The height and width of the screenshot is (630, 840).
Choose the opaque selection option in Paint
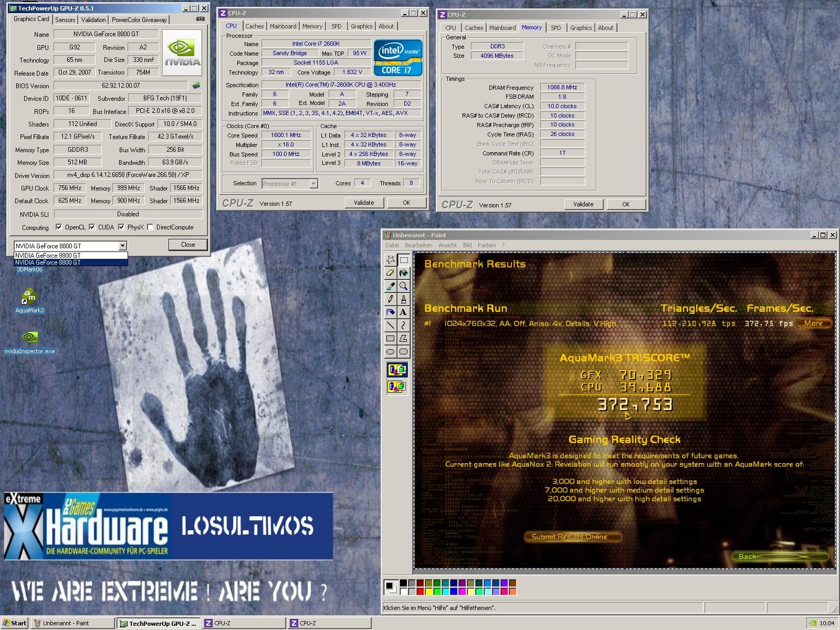(x=397, y=370)
